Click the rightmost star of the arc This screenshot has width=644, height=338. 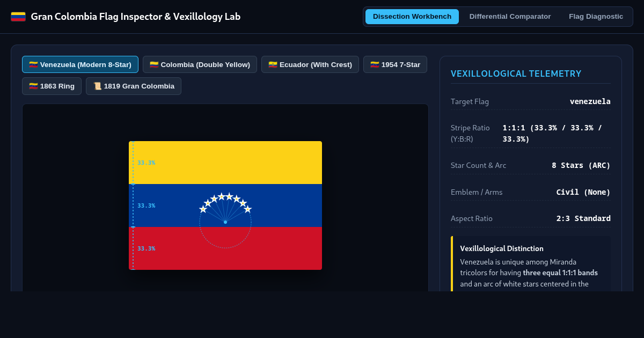(x=248, y=209)
